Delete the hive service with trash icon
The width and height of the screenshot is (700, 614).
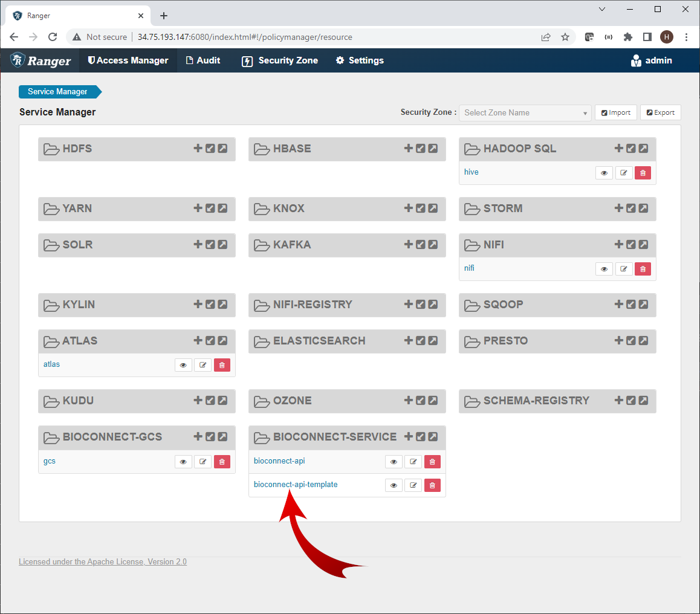coord(643,173)
